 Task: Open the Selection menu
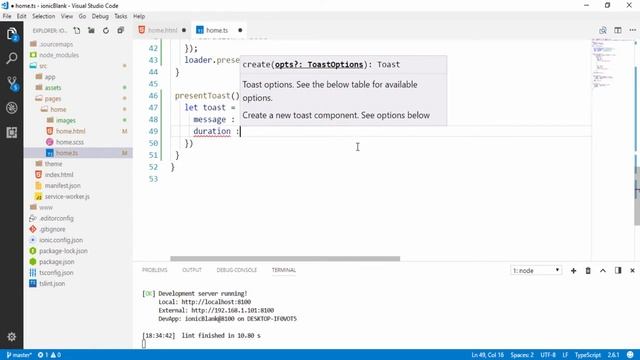tap(44, 16)
